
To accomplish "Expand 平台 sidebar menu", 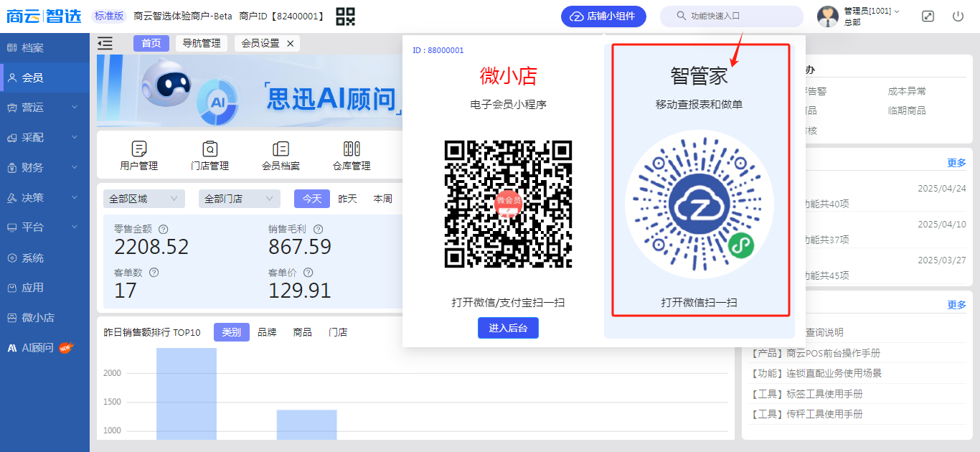I will tap(44, 227).
